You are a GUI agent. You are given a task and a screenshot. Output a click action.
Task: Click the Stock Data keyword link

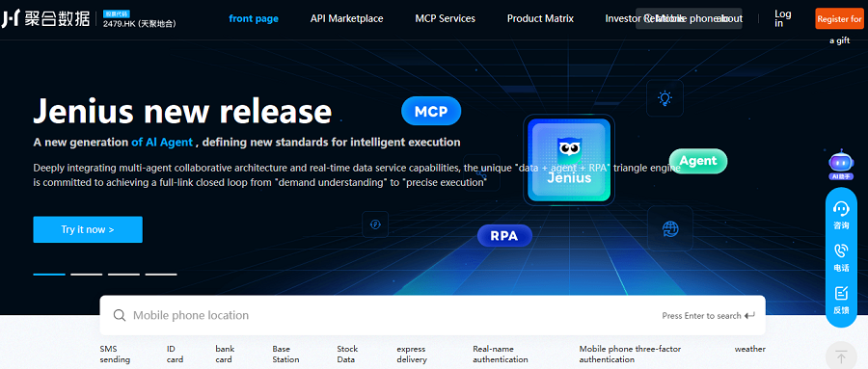pyautogui.click(x=347, y=354)
